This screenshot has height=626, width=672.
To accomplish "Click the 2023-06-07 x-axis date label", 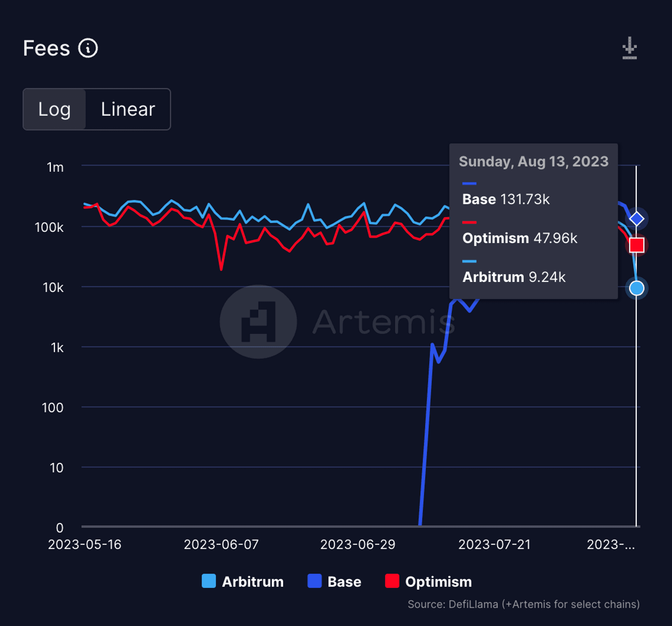I will click(221, 545).
